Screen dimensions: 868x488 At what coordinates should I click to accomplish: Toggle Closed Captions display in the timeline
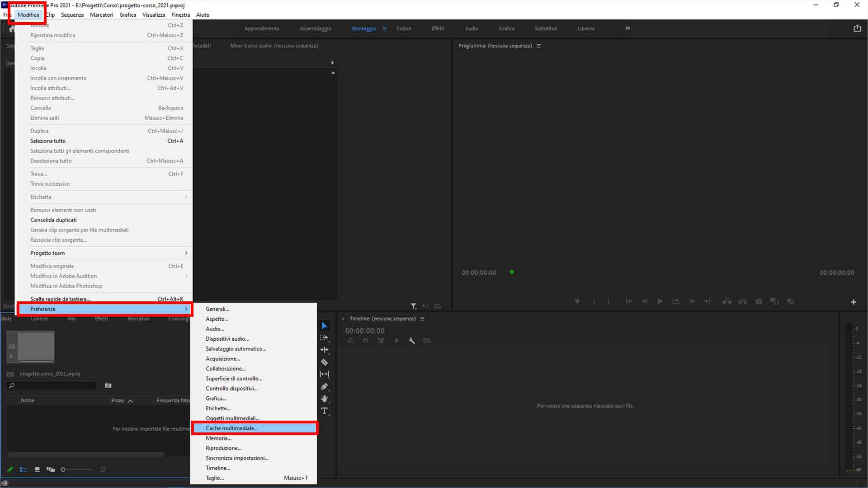click(x=427, y=340)
